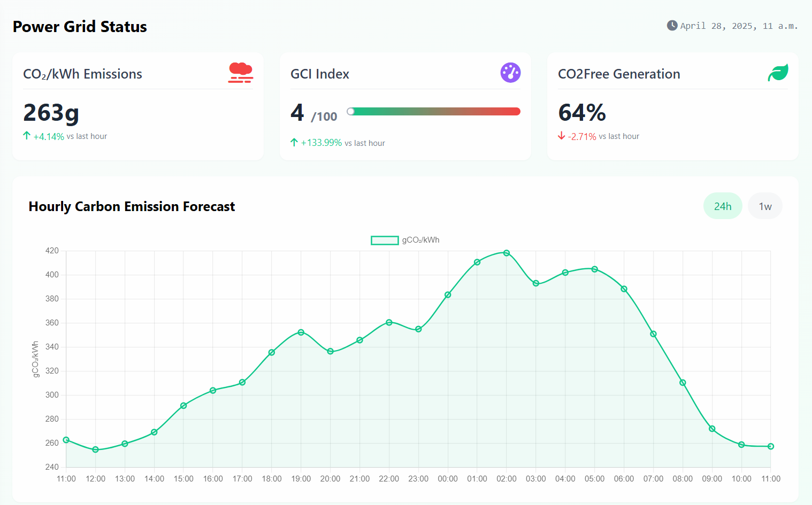
Task: Click the '263g' emissions value
Action: pos(51,113)
